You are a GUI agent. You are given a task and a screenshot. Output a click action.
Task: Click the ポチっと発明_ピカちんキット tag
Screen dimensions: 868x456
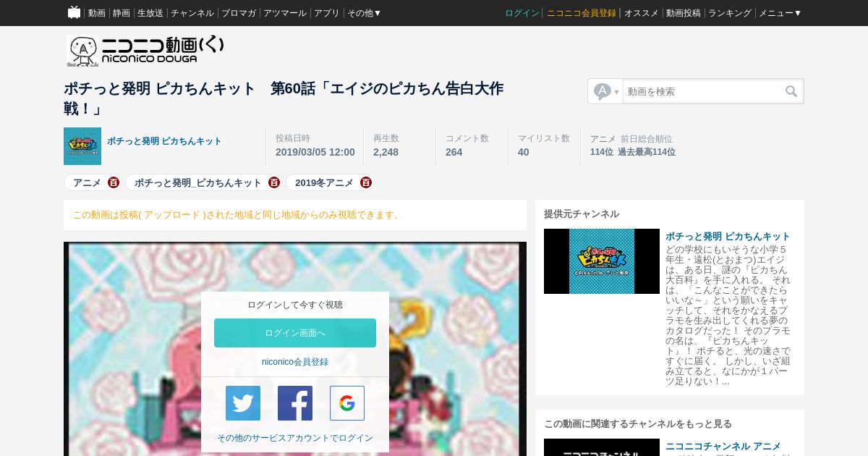pos(198,182)
